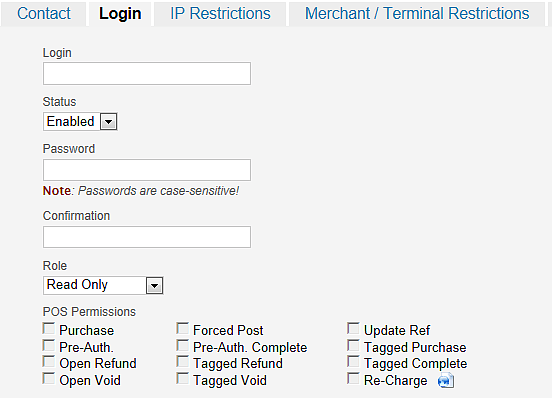Check the Re-Charge permission box

[353, 378]
